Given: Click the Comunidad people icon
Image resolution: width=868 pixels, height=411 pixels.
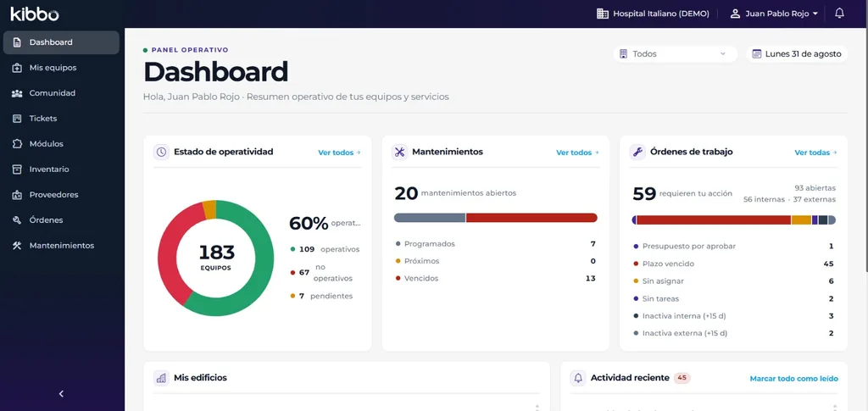Looking at the screenshot, I should (x=17, y=93).
